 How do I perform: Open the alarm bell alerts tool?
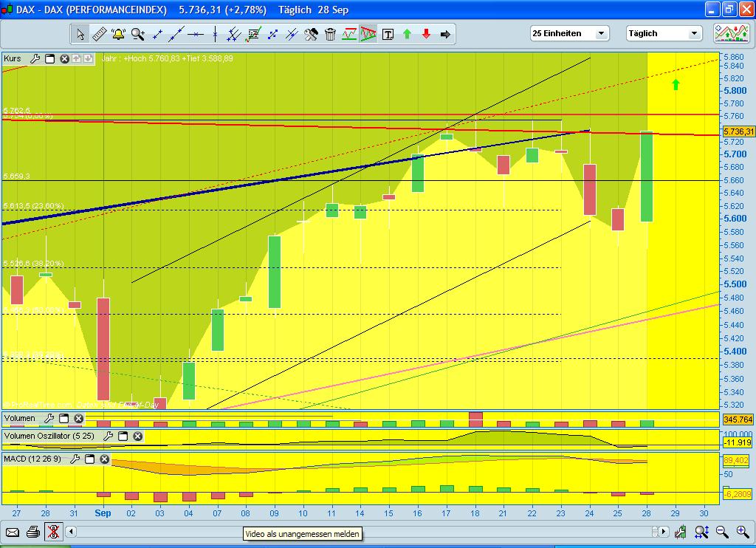click(x=118, y=34)
